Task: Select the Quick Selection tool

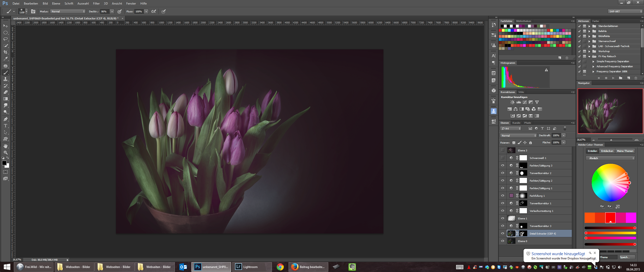Action: pos(6,46)
